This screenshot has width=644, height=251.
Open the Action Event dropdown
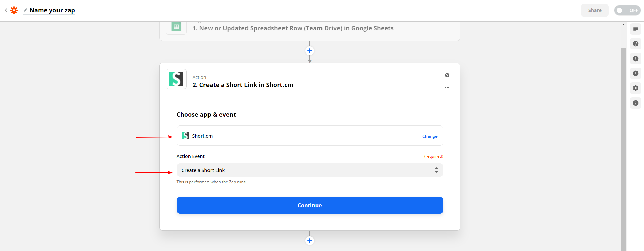309,170
